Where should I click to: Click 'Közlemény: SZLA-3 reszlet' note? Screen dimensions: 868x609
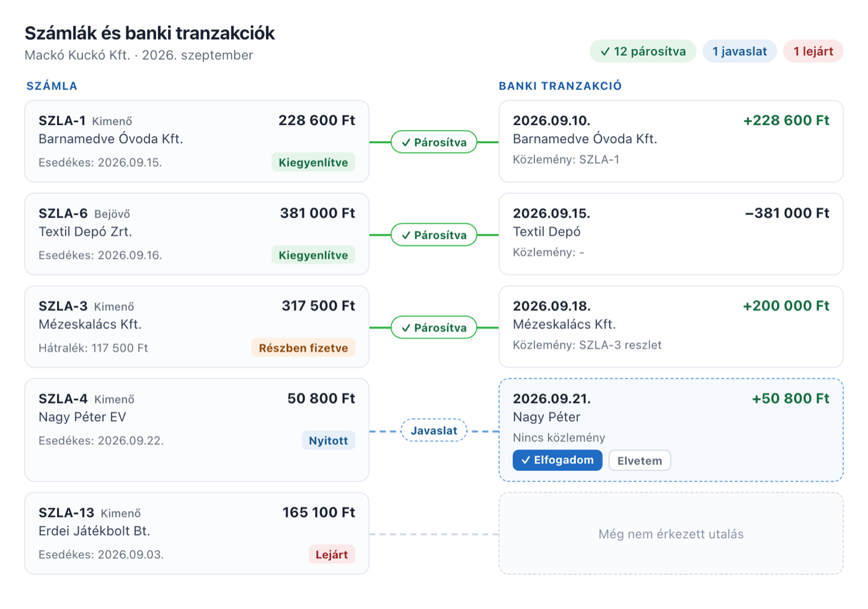[x=587, y=345]
